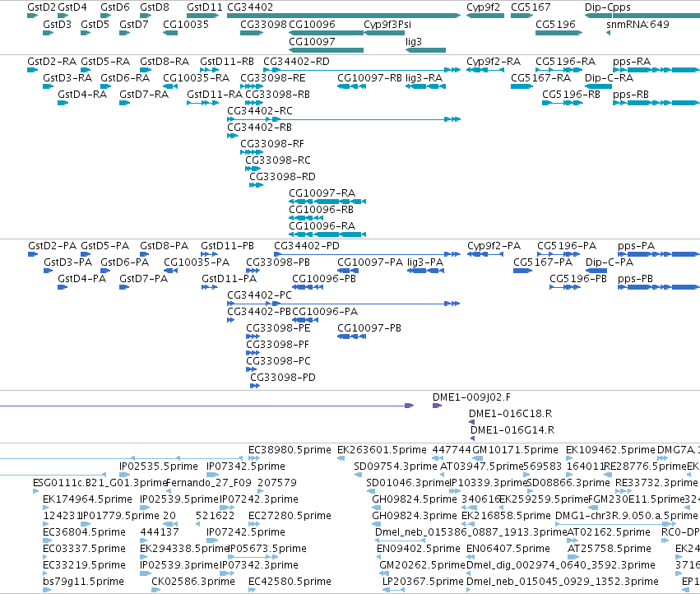This screenshot has width=700, height=594.
Task: Click transcript CG10097-RA
Action: pos(322,193)
